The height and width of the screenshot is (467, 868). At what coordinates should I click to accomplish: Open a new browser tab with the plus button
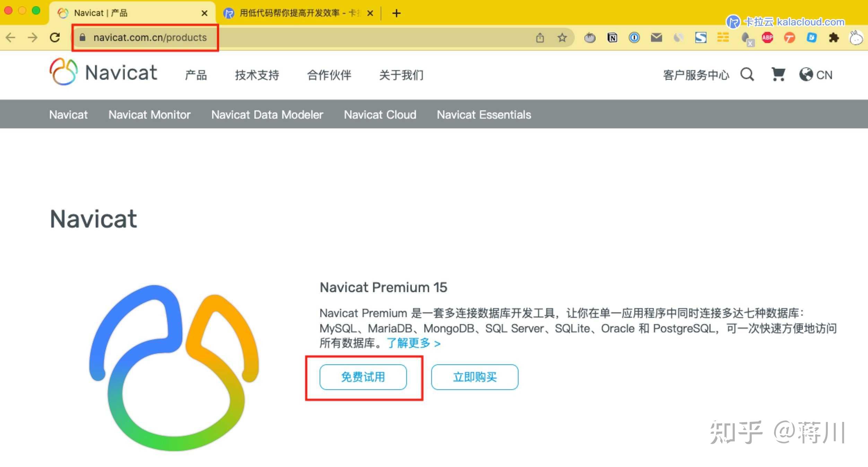point(396,13)
